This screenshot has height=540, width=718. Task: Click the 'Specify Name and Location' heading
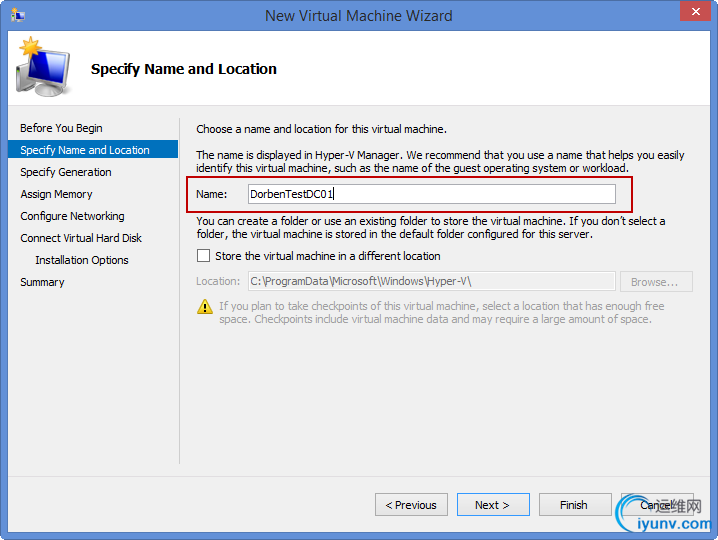point(184,69)
